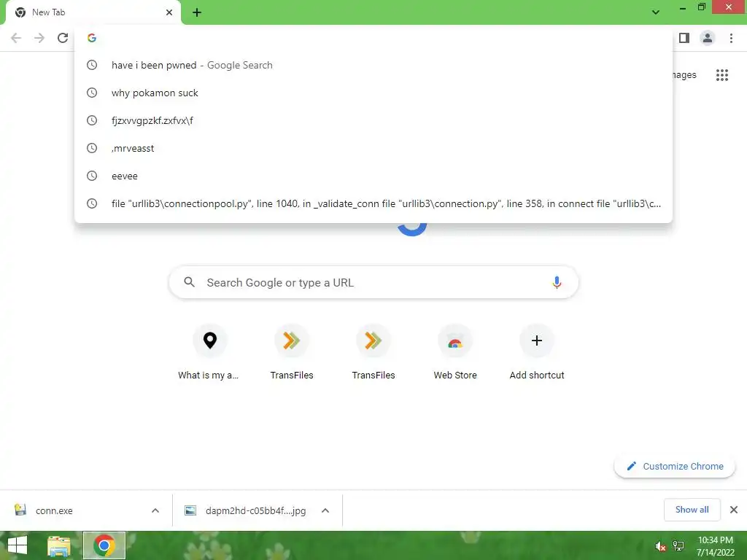Select suggestion have i been pwned
The image size is (747, 560).
point(373,65)
